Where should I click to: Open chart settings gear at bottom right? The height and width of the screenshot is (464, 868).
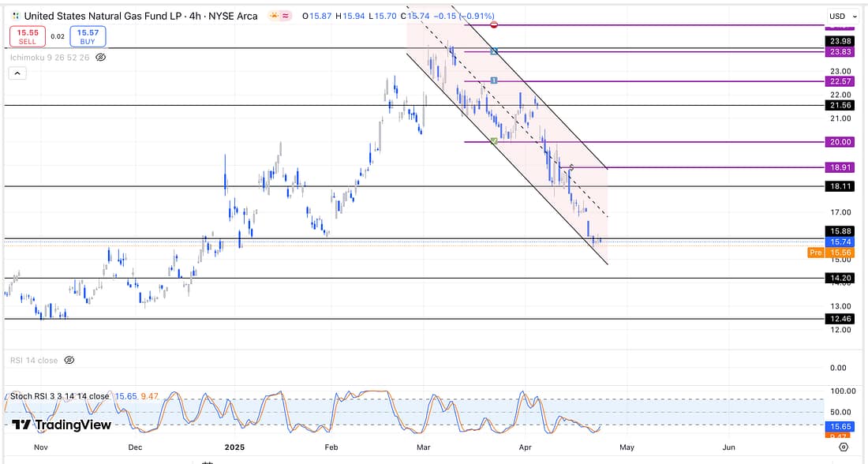tap(844, 447)
